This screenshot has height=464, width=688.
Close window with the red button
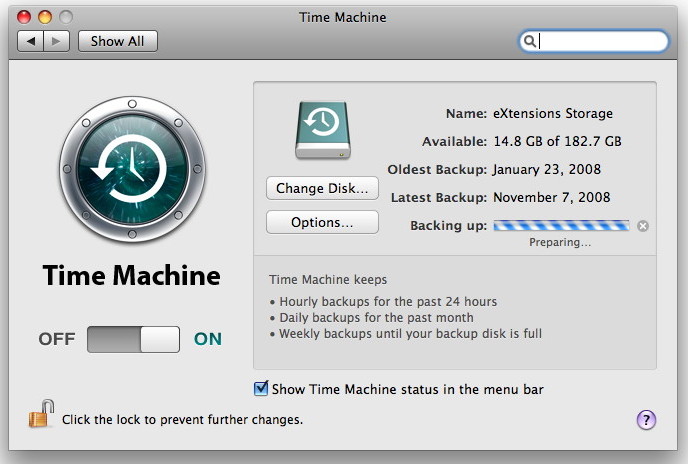[x=24, y=17]
